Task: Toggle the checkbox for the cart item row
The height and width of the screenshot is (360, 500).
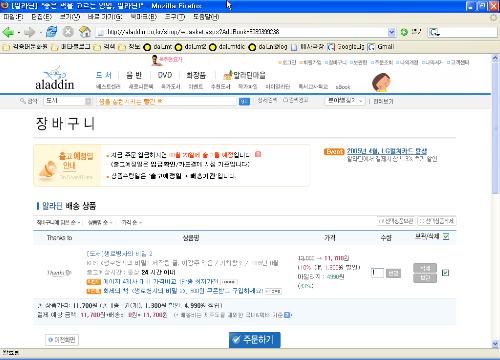Action: click(445, 273)
